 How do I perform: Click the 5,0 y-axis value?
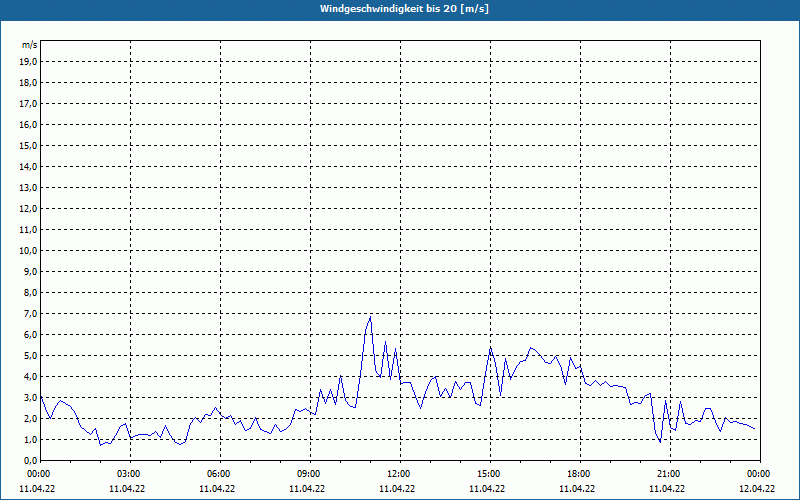(x=30, y=355)
